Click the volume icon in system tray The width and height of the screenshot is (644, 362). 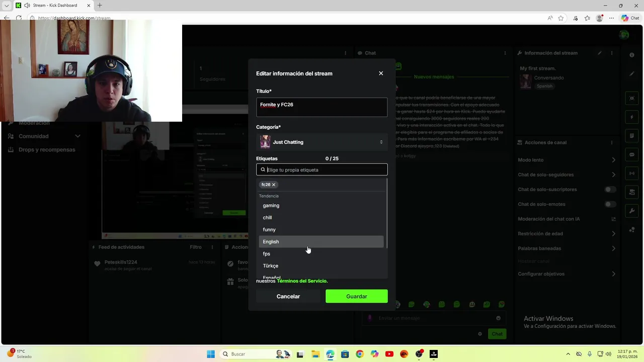[608, 354]
